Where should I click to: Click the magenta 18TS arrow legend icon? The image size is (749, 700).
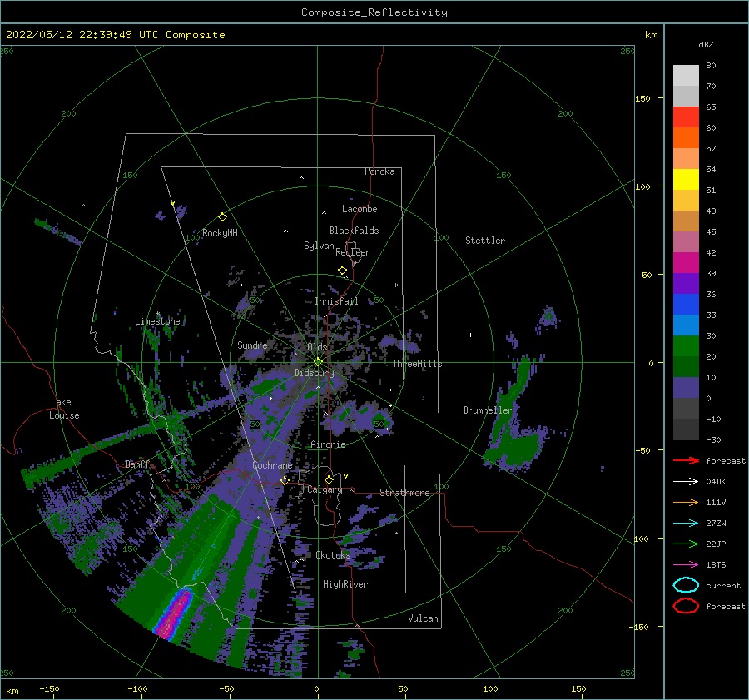[x=686, y=565]
